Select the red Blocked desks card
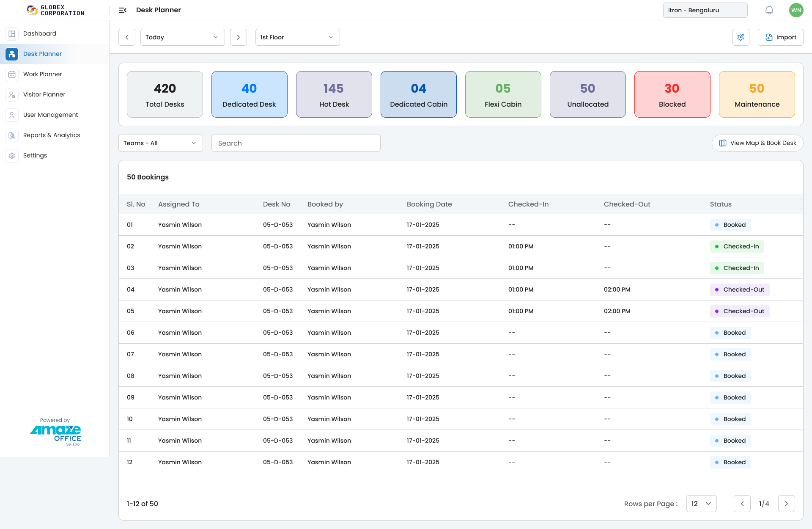 pos(672,94)
